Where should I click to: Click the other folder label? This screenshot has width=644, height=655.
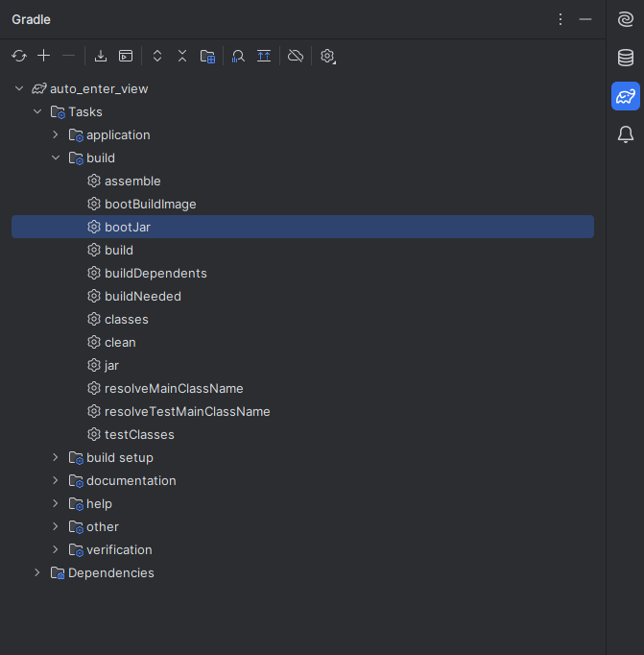103,526
